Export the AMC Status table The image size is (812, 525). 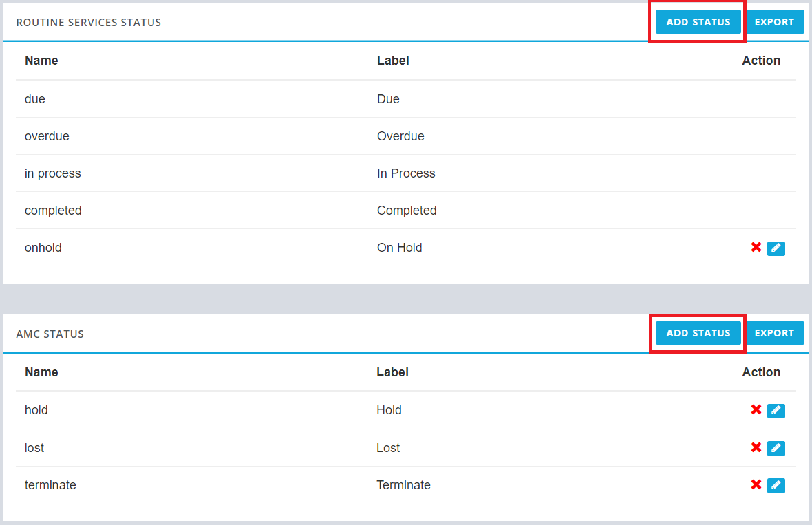click(x=775, y=333)
